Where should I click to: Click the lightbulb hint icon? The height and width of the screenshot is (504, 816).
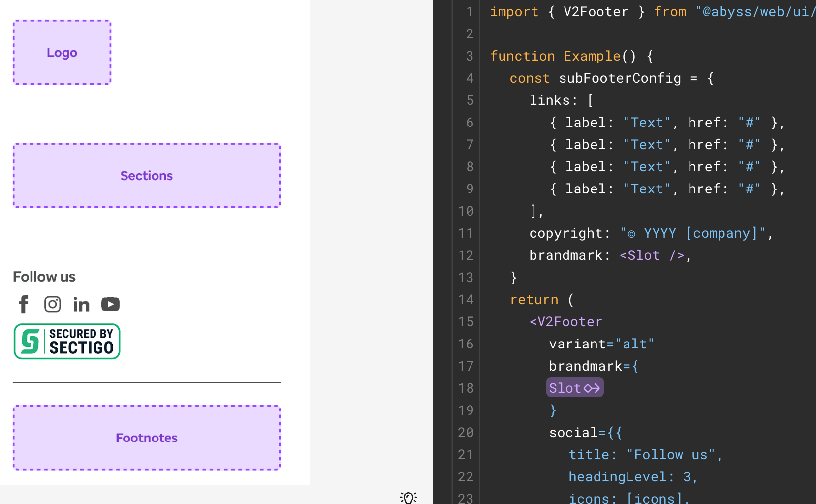point(408,498)
